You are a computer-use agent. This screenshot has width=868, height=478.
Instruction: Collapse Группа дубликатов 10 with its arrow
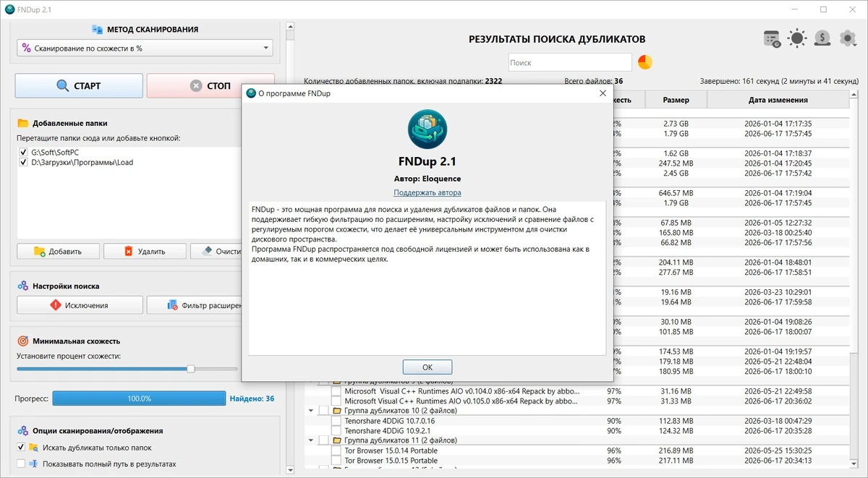[x=311, y=410]
